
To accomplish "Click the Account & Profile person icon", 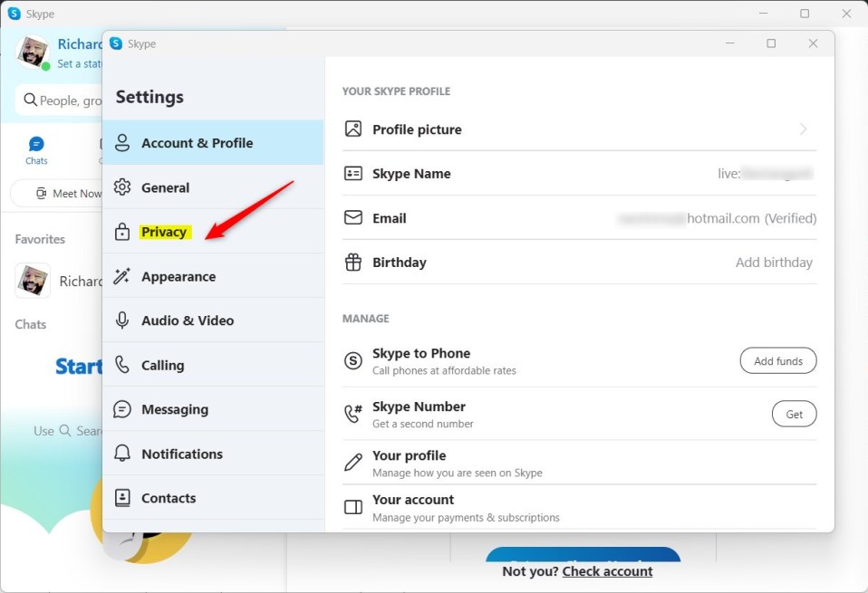I will click(x=121, y=143).
